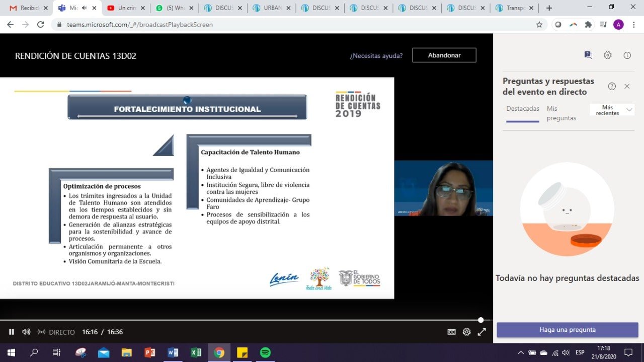Image resolution: width=644 pixels, height=362 pixels.
Task: Close the Preguntas y respuestas panel
Action: tap(627, 86)
